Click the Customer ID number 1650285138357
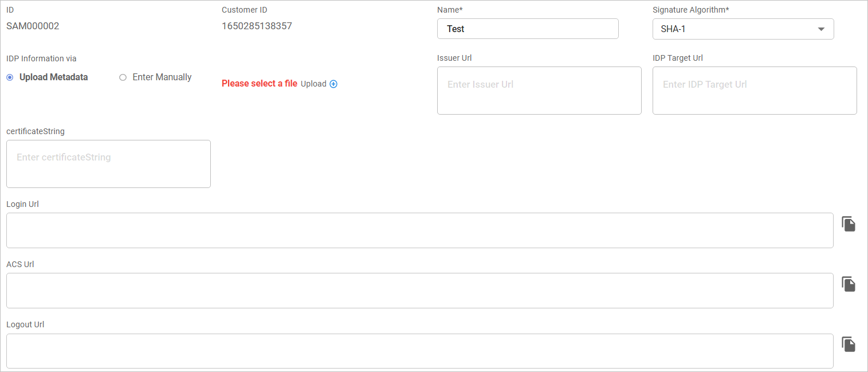 257,26
